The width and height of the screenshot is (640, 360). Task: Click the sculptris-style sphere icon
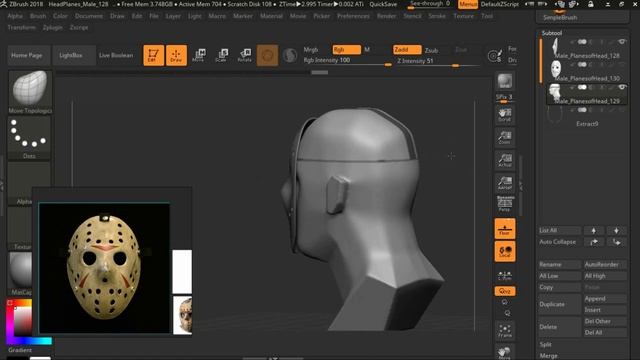290,56
